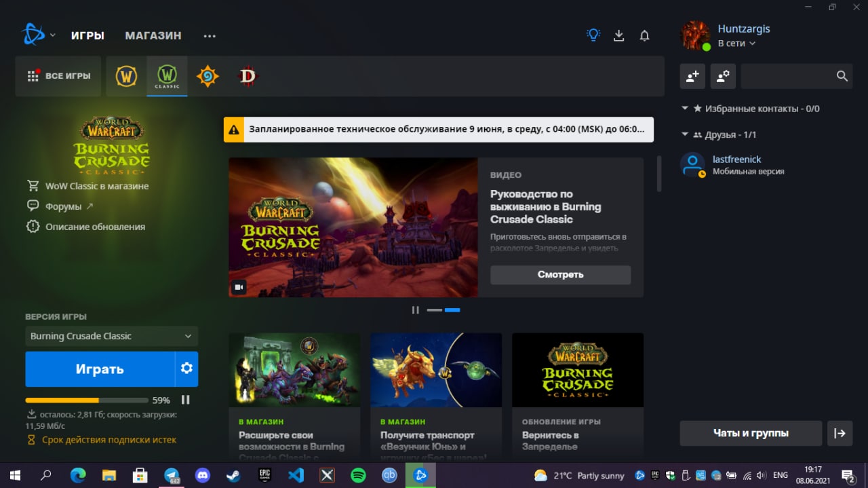Open the Везунчик Юнь transport store card
This screenshot has width=868, height=488.
tap(436, 396)
